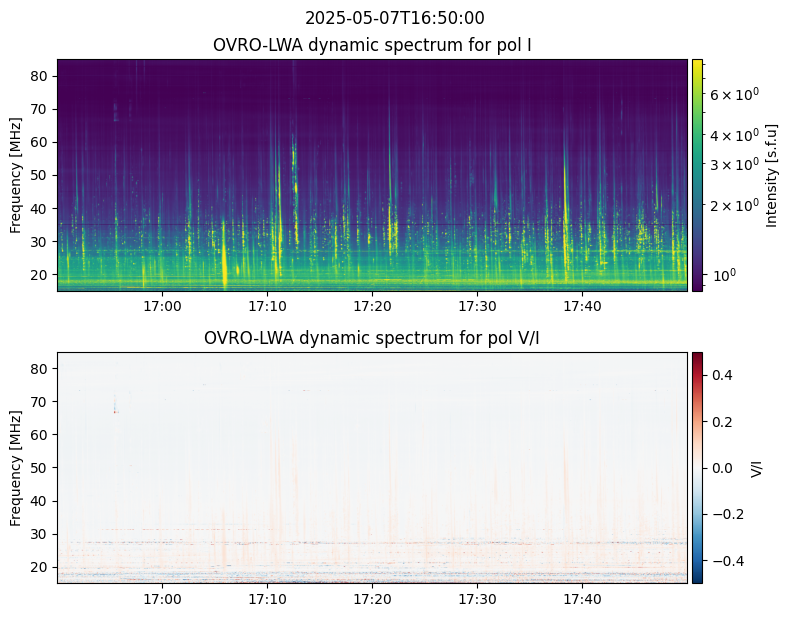Select the pol I dynamic spectrum title
The image size is (789, 617).
click(x=372, y=45)
